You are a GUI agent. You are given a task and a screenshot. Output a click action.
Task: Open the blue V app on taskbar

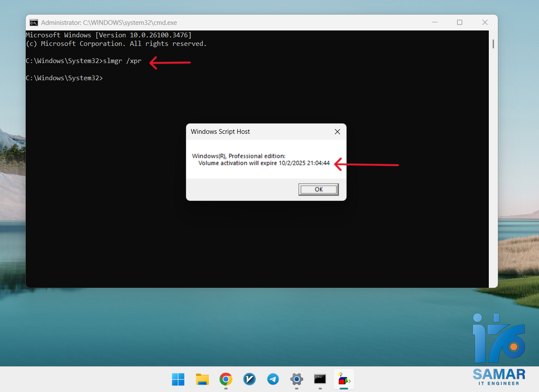(250, 379)
